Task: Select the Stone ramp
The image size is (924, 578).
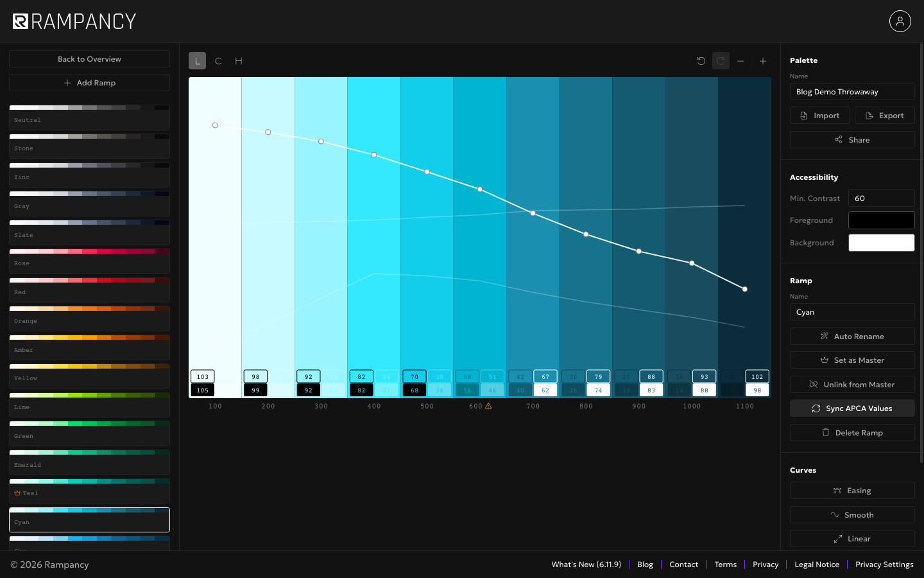Action: pyautogui.click(x=89, y=146)
